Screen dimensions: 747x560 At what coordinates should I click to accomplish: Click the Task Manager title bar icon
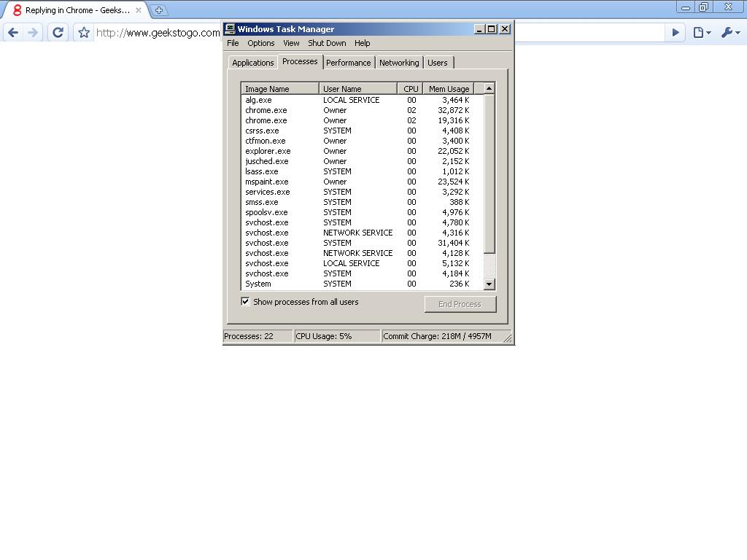click(230, 28)
